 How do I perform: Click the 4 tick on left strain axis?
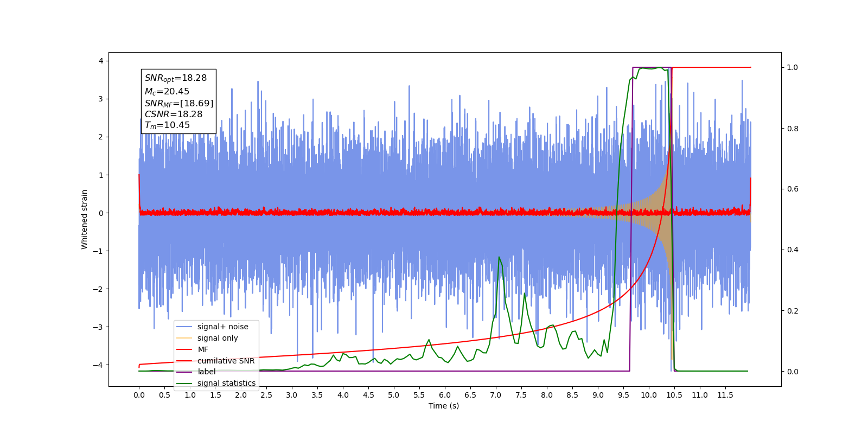click(x=101, y=61)
